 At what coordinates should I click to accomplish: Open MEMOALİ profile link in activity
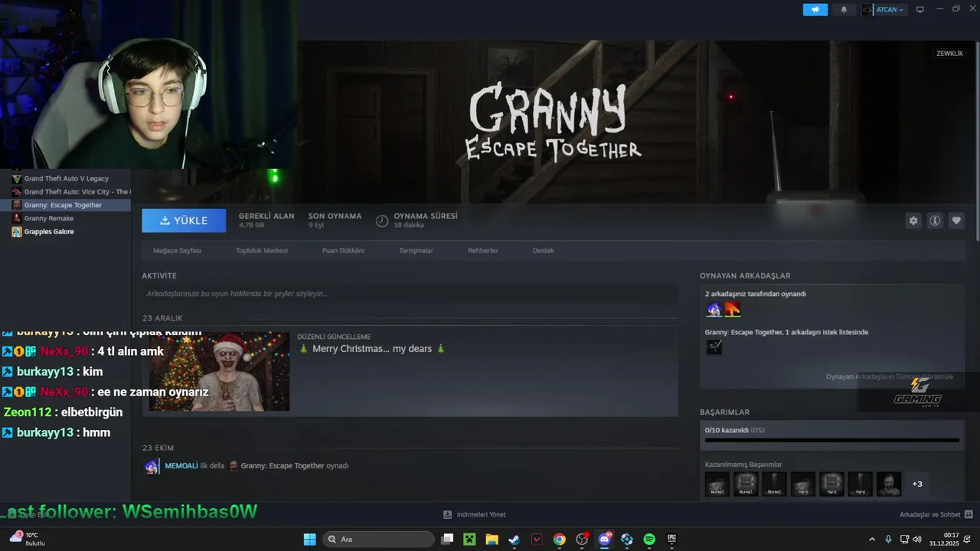(181, 465)
